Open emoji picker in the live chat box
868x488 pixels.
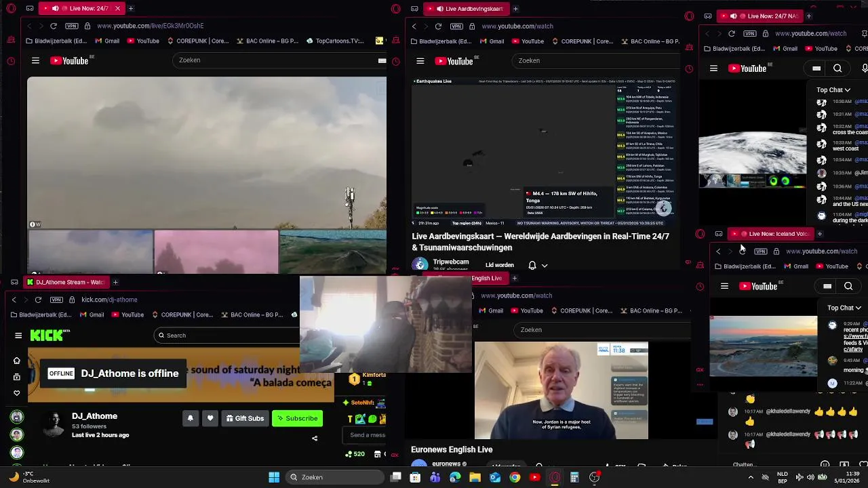click(825, 465)
